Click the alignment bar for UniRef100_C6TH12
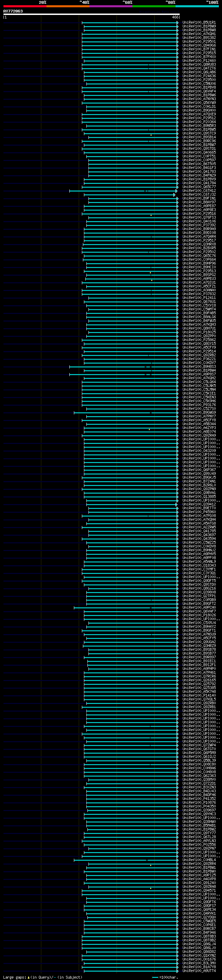222x980 pixels. tap(123, 191)
